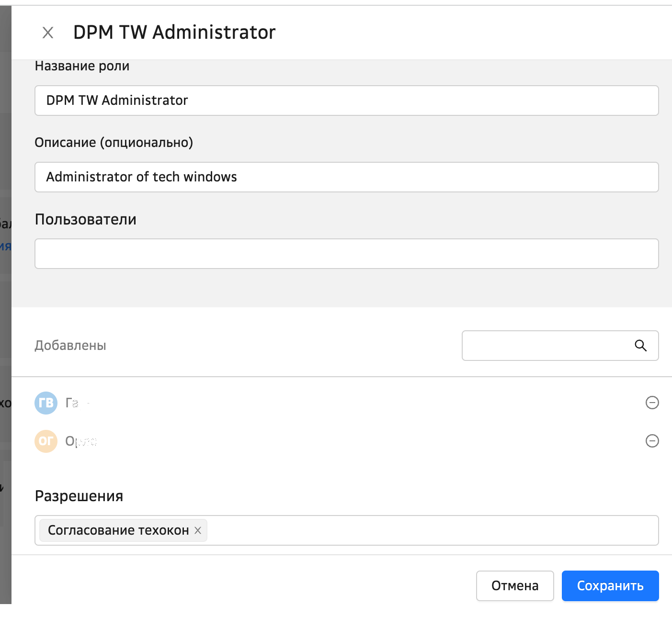Open the Пользователи user selection field
The height and width of the screenshot is (617, 672).
click(346, 254)
